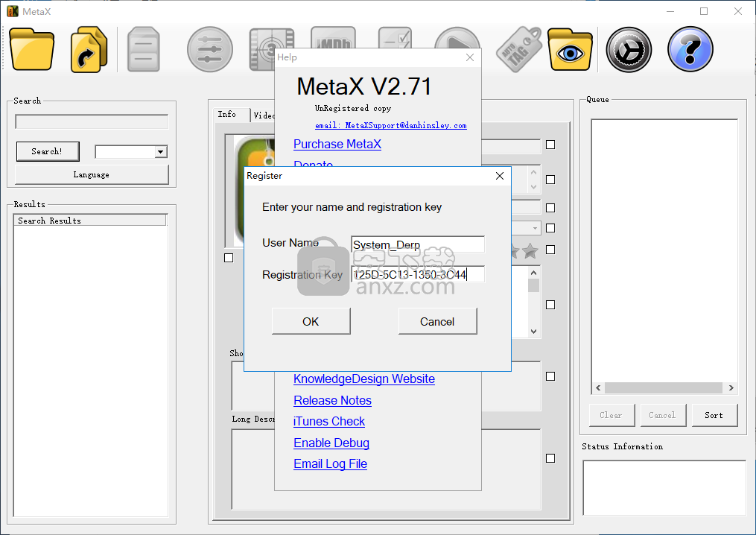Toggle the checkbox below the artwork image
Image resolution: width=756 pixels, height=535 pixels.
[229, 258]
